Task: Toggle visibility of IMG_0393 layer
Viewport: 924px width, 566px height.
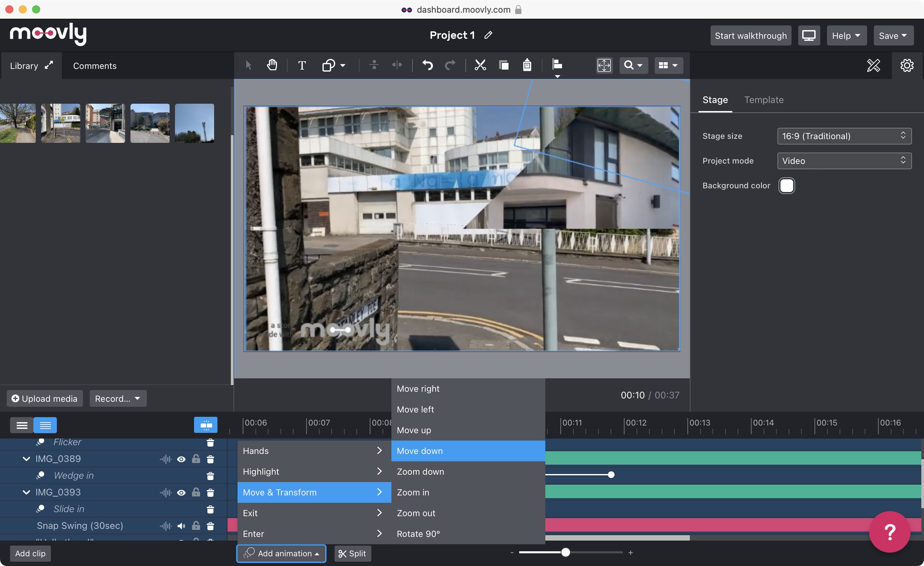Action: (x=182, y=492)
